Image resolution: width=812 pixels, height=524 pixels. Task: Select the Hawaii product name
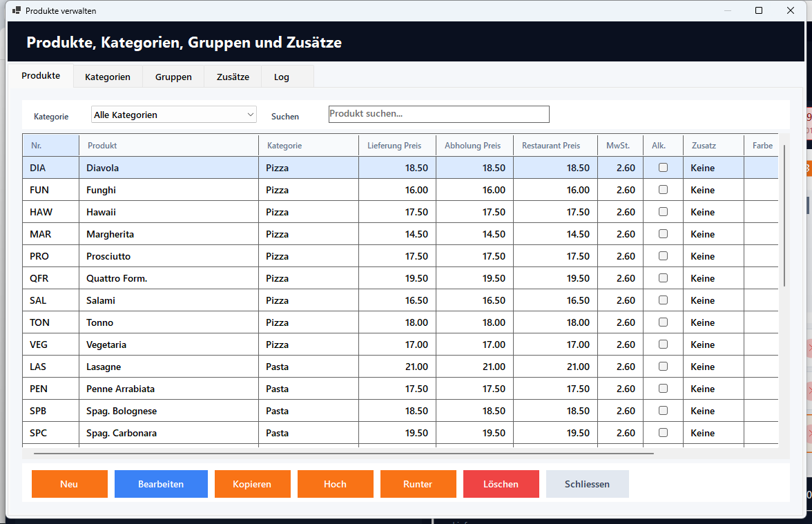point(101,213)
